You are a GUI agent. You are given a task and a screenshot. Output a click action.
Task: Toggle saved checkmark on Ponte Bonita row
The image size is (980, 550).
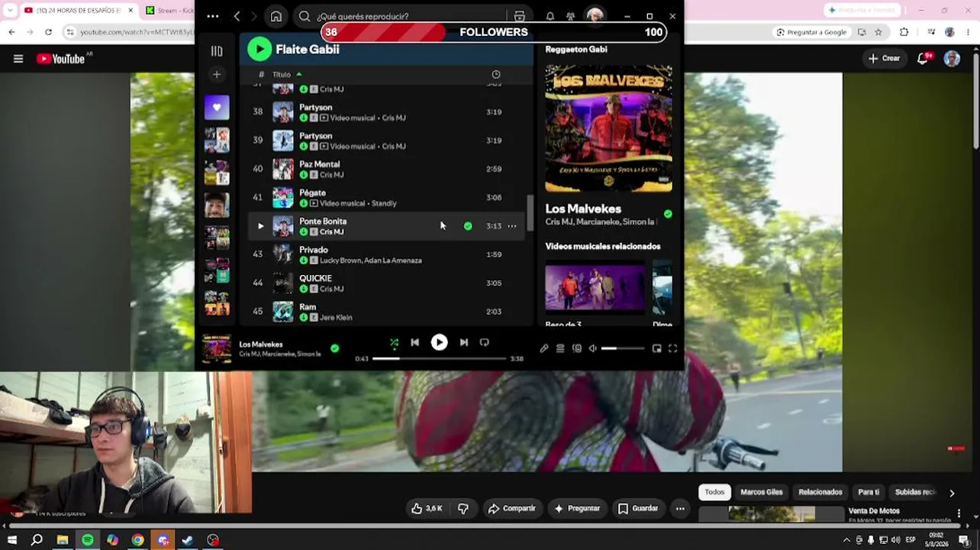click(468, 226)
